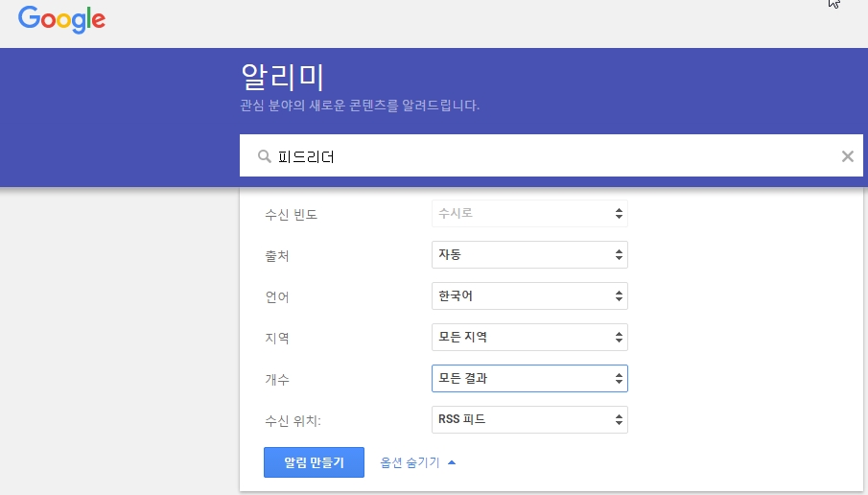The height and width of the screenshot is (495, 868).
Task: Click the 알림 만들기 button
Action: click(x=314, y=462)
